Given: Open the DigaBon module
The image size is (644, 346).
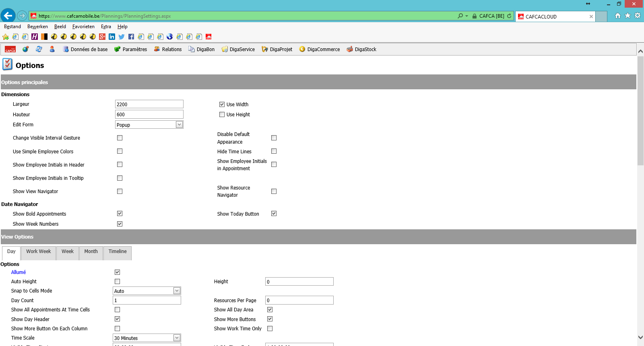Looking at the screenshot, I should 202,49.
